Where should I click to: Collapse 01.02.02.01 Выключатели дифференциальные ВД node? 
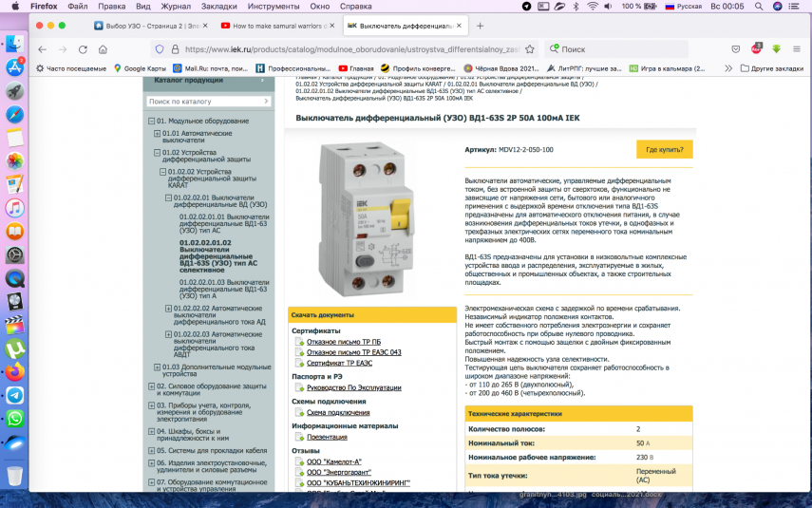click(168, 198)
